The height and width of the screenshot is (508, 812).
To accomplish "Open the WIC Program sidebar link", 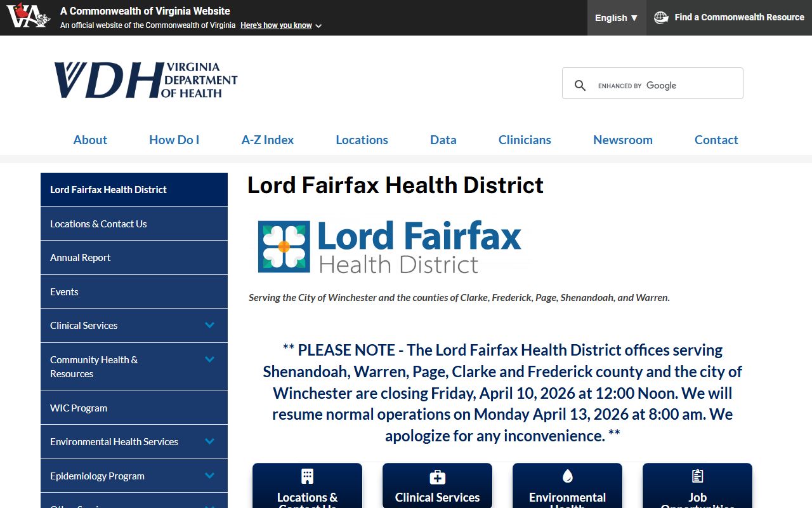I will pos(79,408).
